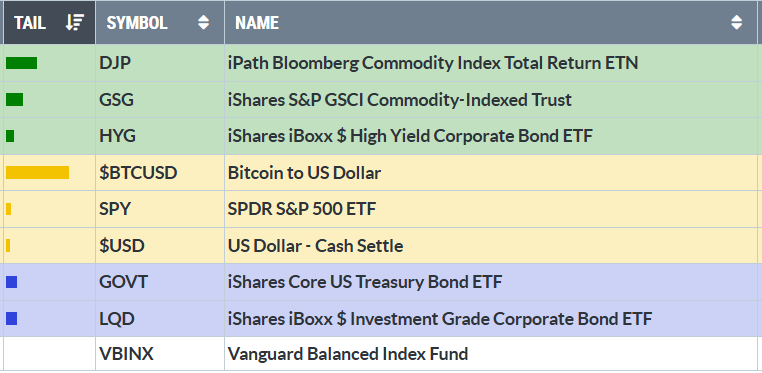Select the $USD symbol
This screenshot has height=373, width=762.
click(x=122, y=246)
